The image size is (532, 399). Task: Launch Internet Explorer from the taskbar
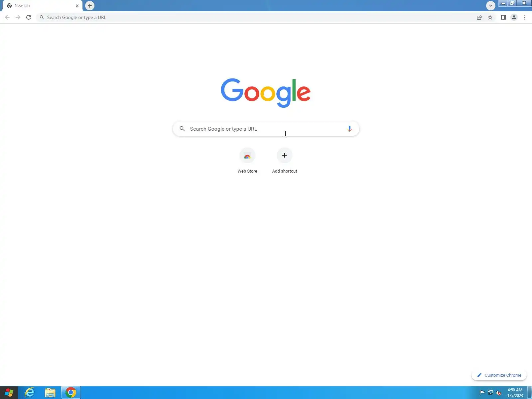coord(30,392)
